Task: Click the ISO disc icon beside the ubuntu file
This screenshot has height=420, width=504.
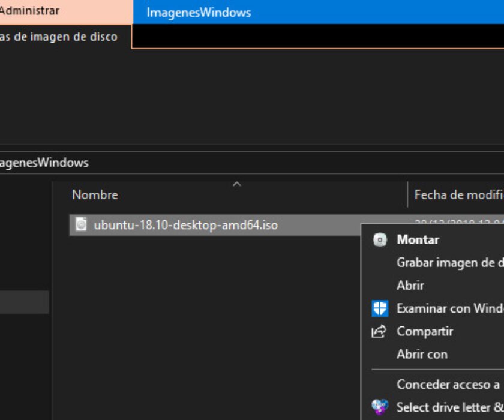Action: point(81,224)
